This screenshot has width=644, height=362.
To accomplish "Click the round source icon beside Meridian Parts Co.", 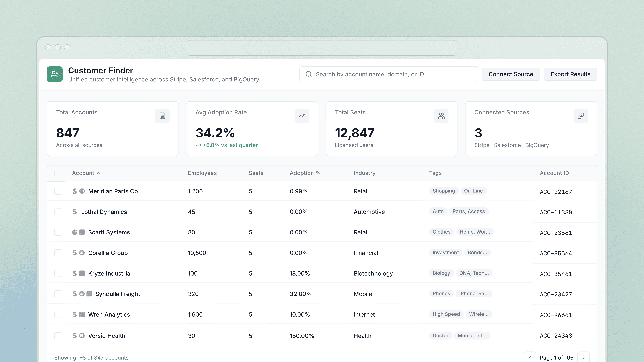I will [x=82, y=191].
